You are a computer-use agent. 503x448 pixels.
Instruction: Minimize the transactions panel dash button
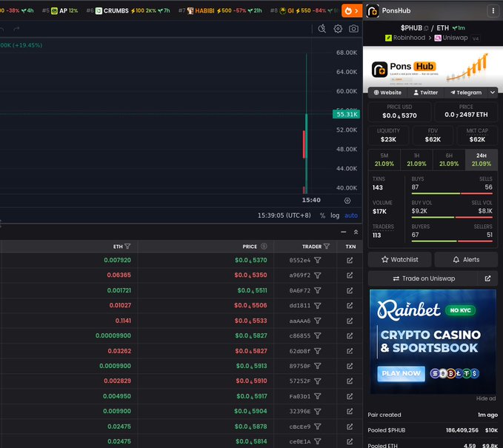(x=343, y=232)
